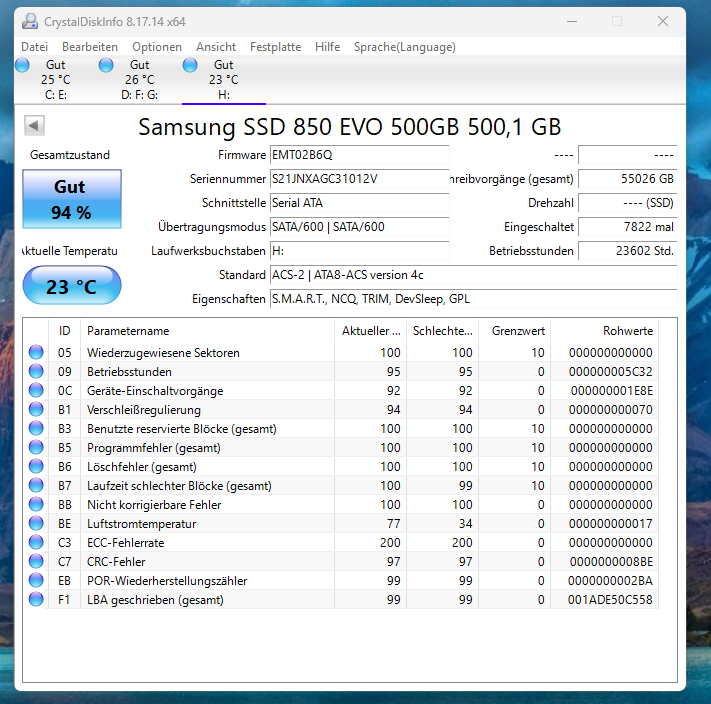Minimize the CrystalDiskInfo window
This screenshot has width=711, height=704.
(x=572, y=21)
